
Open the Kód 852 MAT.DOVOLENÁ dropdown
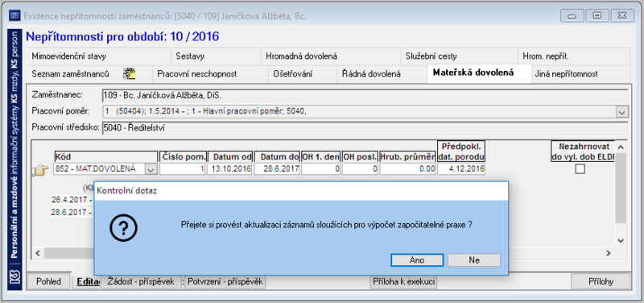[x=151, y=169]
